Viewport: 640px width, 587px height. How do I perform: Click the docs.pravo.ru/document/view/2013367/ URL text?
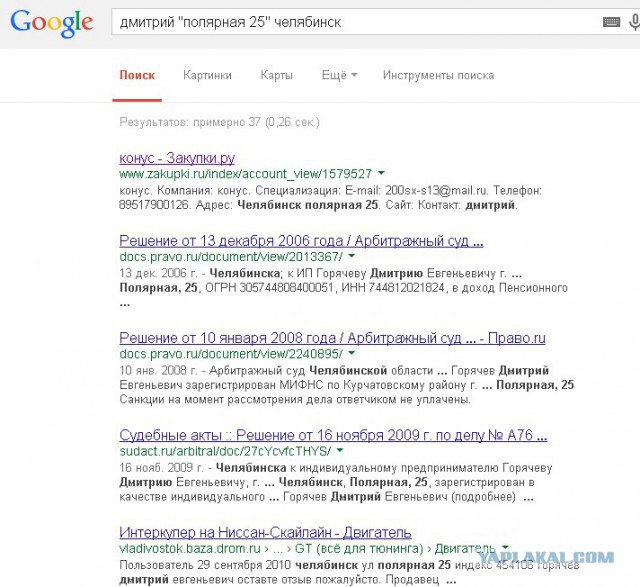(231, 257)
